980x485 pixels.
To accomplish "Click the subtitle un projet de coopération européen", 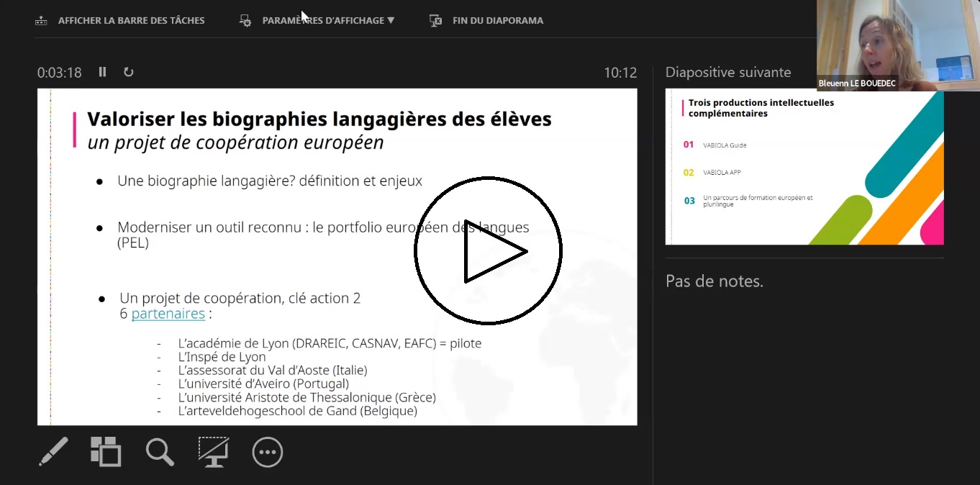I will pos(235,142).
